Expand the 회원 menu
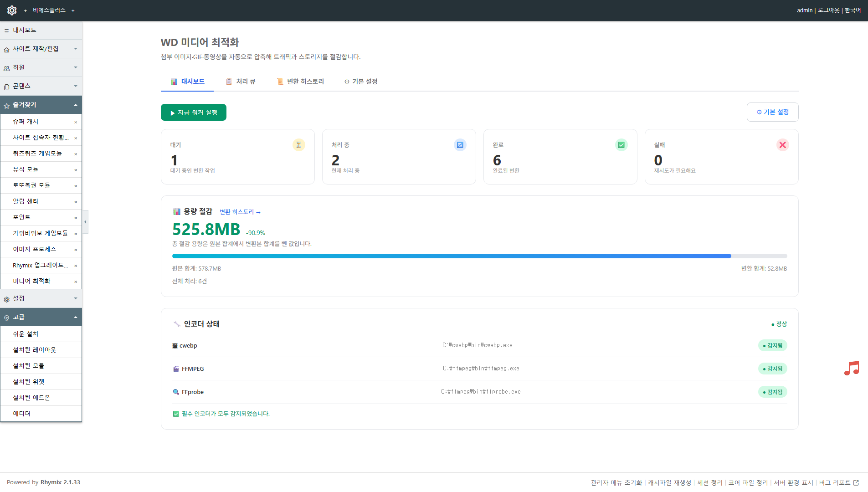Viewport: 868px width, 492px height. click(x=41, y=67)
